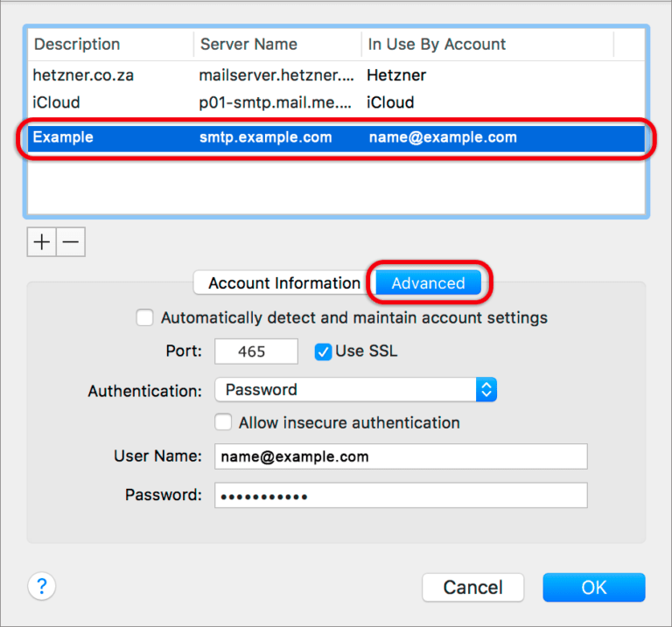Select the Example smtp.example.com row
The width and height of the screenshot is (672, 627).
336,137
